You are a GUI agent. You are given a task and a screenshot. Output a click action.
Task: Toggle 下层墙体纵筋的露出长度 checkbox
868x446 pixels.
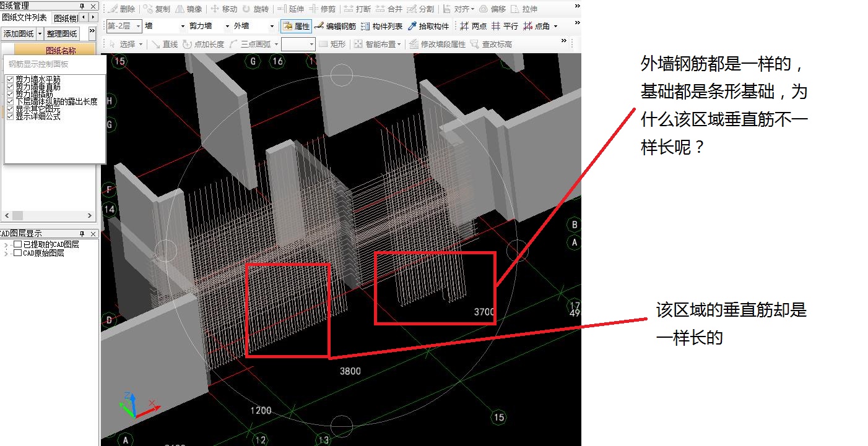click(x=10, y=102)
